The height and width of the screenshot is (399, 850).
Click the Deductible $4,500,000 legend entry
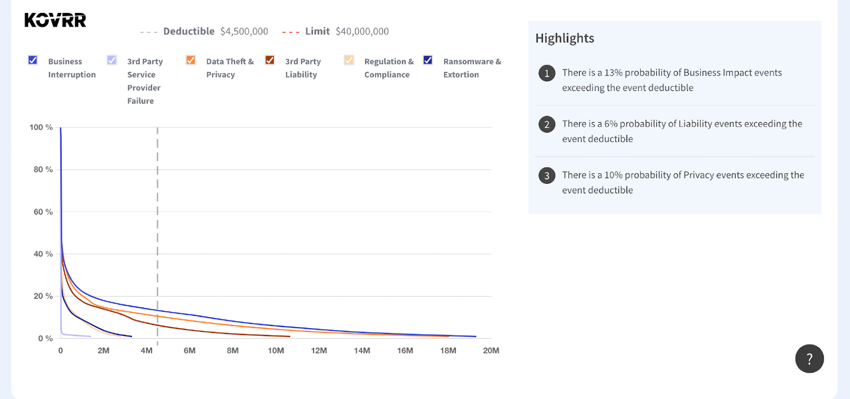(x=204, y=31)
